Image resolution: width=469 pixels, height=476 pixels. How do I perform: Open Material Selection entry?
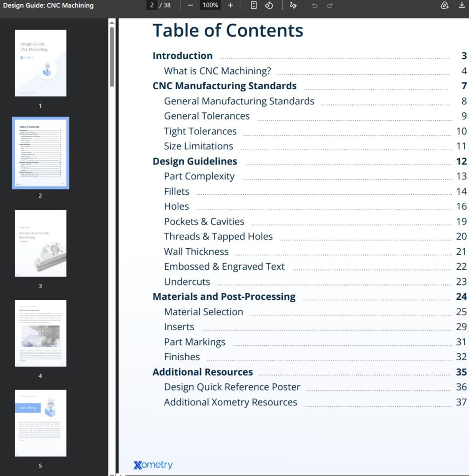coord(203,312)
